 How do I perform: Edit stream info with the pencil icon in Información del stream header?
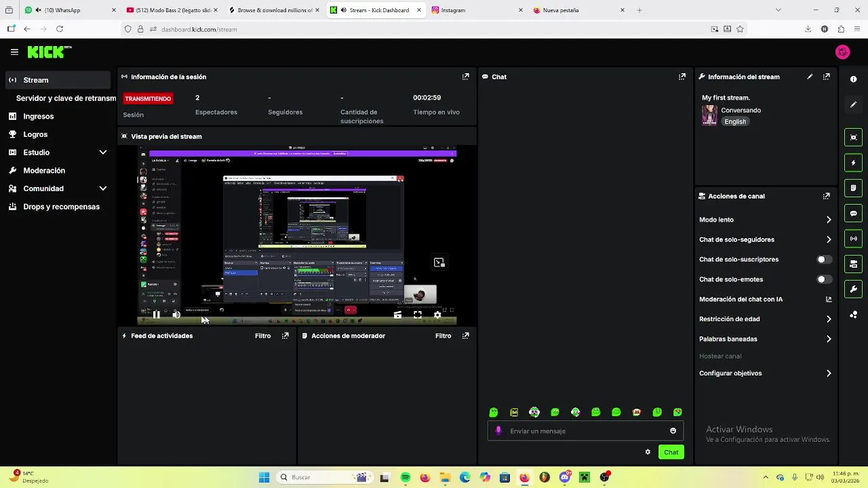coord(810,77)
